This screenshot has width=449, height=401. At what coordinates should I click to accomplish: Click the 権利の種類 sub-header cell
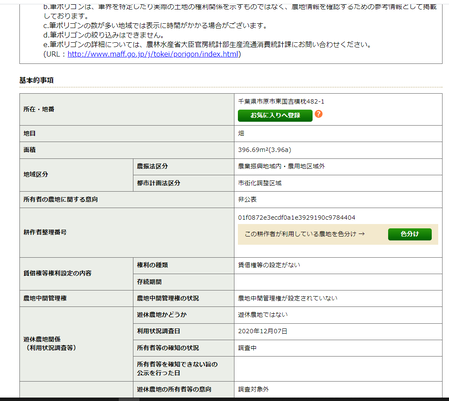184,265
